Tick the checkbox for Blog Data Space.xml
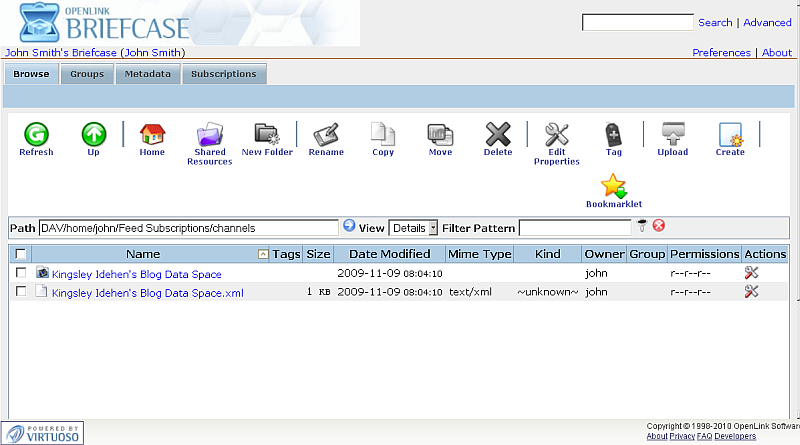The width and height of the screenshot is (800, 445). (x=21, y=292)
